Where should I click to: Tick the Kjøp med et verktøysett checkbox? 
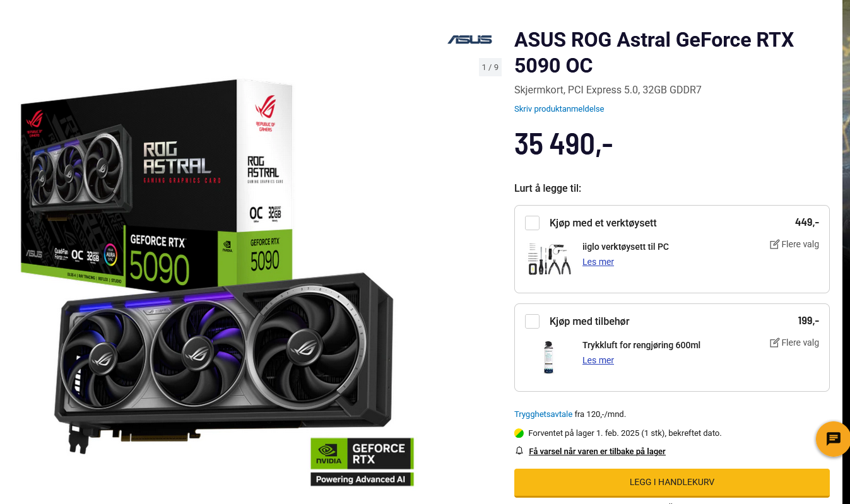(533, 223)
